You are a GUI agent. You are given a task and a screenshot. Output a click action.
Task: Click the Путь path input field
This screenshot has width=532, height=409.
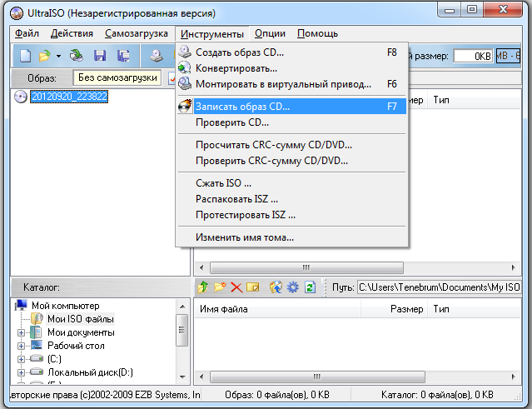(440, 287)
